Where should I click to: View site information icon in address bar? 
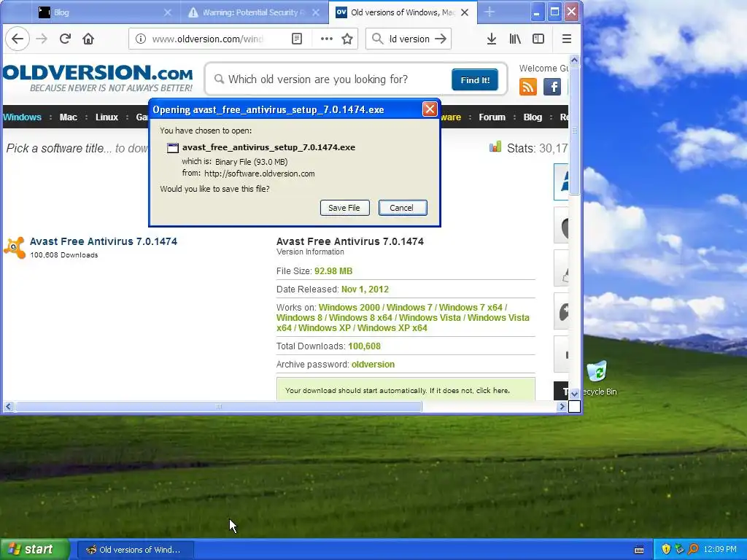[141, 39]
